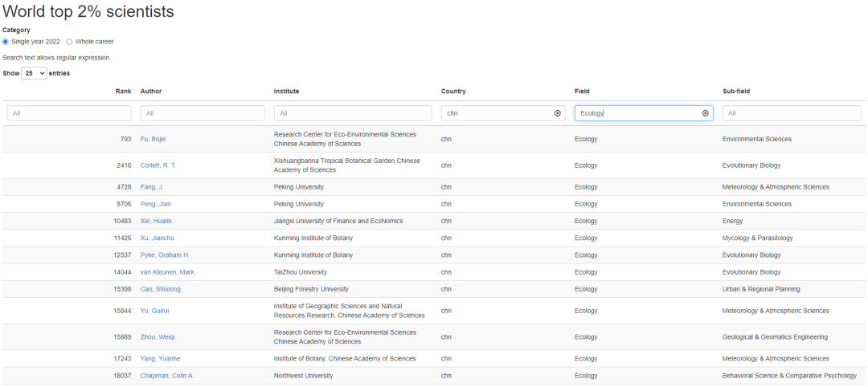This screenshot has width=868, height=387.
Task: Click 'TaiZhou University' institute cell
Action: [301, 272]
